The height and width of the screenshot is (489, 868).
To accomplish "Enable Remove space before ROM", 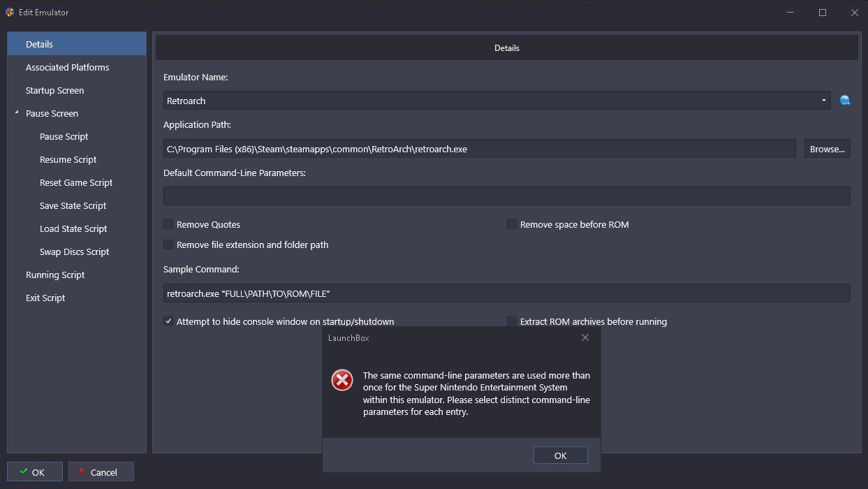I will [512, 224].
